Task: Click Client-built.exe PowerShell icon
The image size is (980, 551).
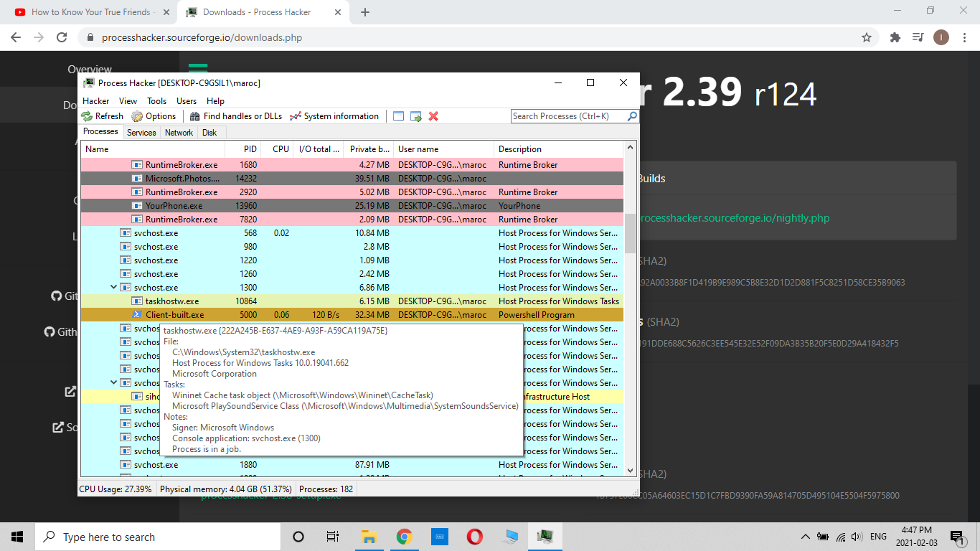Action: click(x=137, y=315)
